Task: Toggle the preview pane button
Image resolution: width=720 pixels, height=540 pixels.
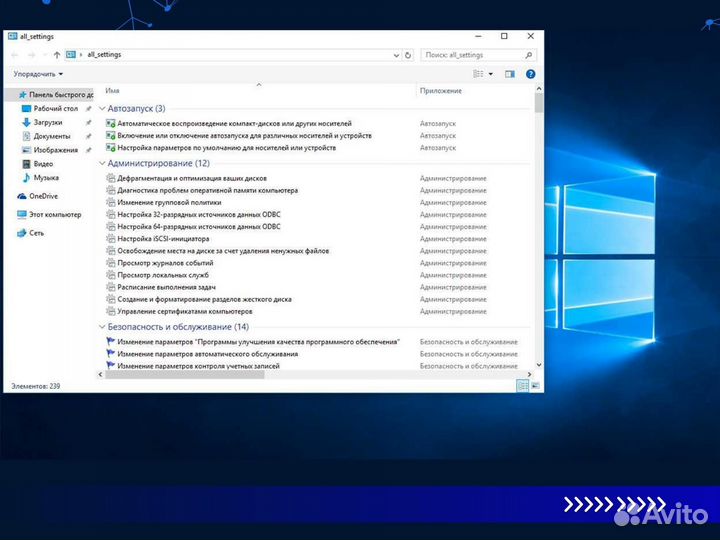Action: tap(510, 74)
